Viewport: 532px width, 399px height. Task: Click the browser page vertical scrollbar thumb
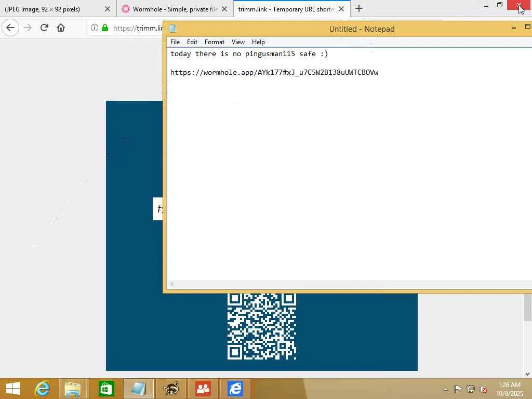point(527,307)
